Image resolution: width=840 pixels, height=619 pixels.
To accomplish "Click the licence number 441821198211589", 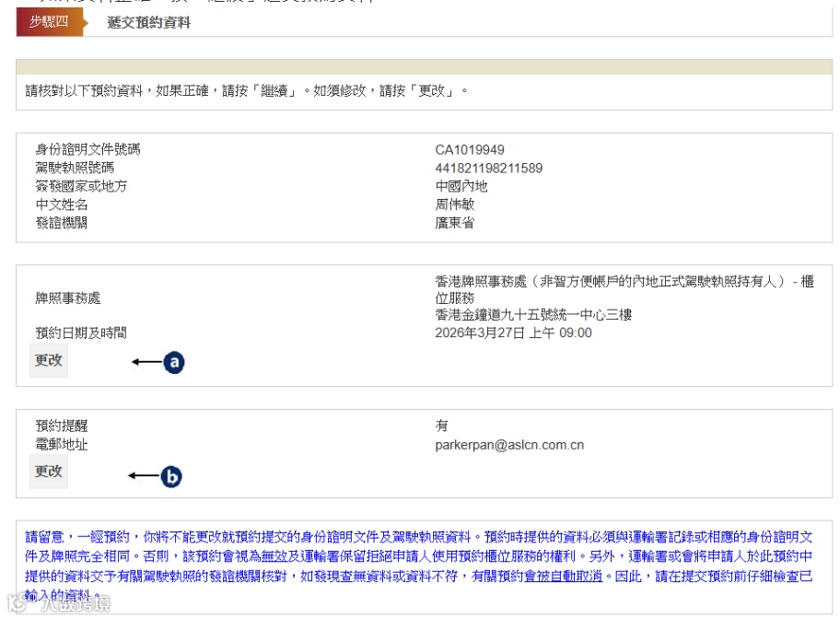I will [x=489, y=168].
